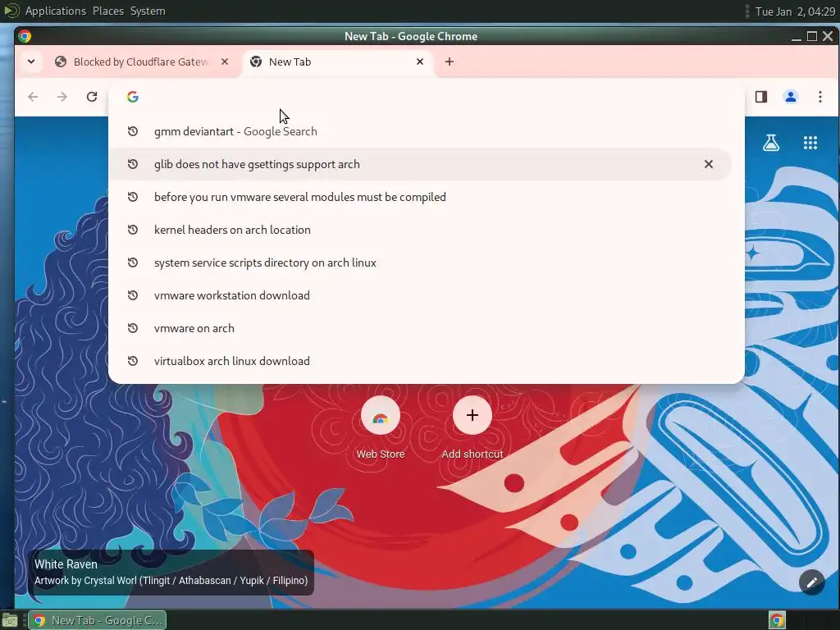Switch to Blocked by Cloudflare Gateway tab

140,62
